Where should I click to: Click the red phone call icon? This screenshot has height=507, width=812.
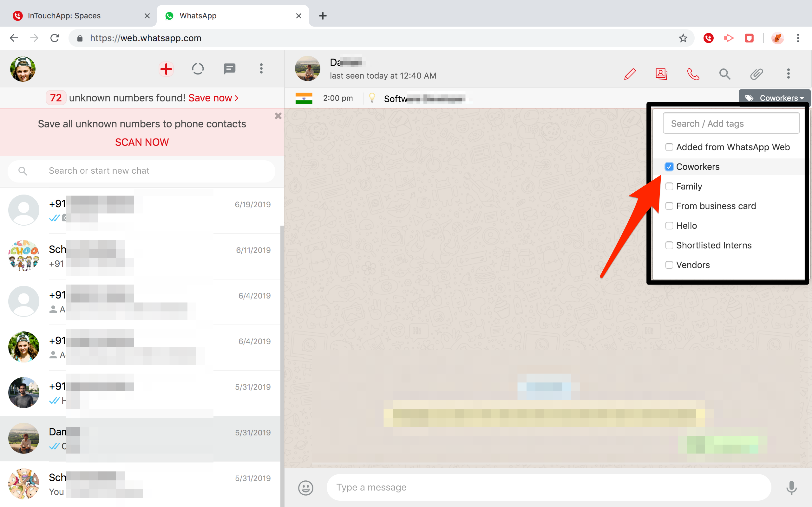[x=693, y=74]
